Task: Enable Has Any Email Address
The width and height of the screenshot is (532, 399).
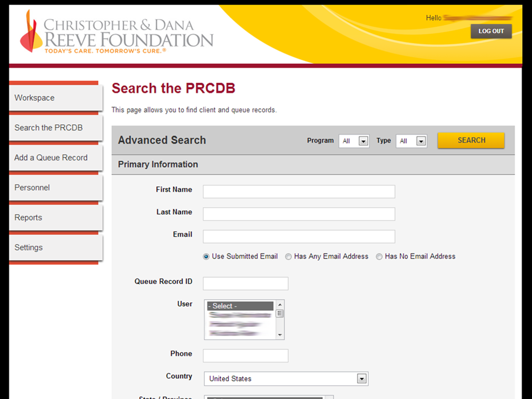Action: pyautogui.click(x=288, y=256)
